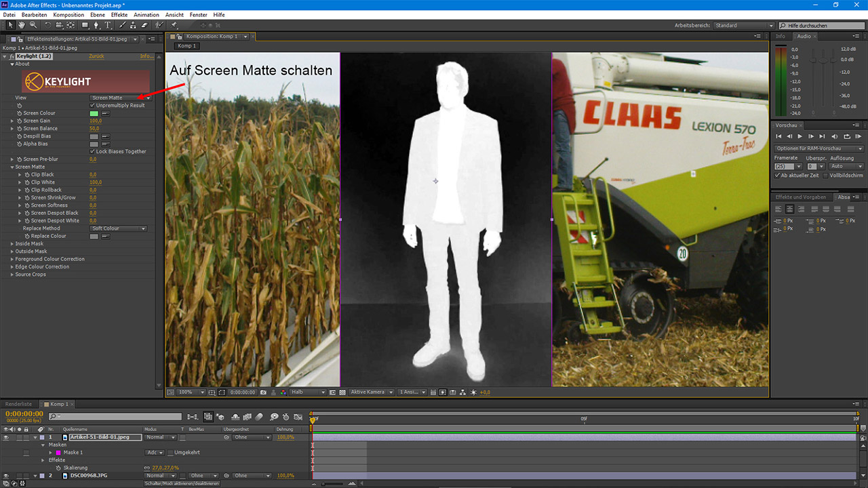Switch to the Renderliste tab
The height and width of the screenshot is (488, 868).
[18, 403]
